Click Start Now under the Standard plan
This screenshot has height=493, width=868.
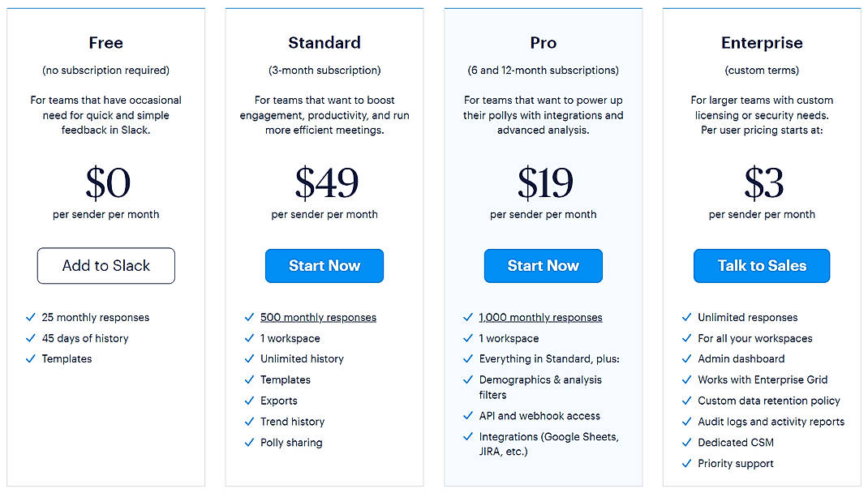pos(324,265)
